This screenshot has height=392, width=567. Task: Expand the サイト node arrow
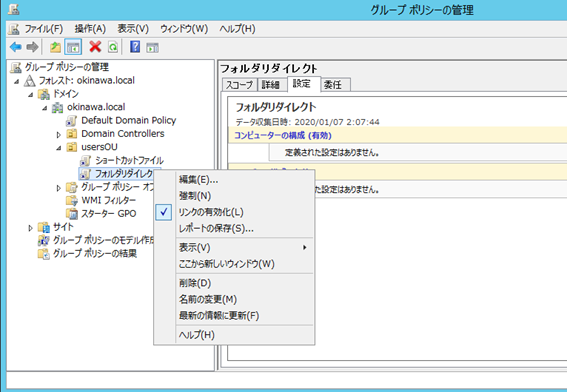tap(30, 228)
